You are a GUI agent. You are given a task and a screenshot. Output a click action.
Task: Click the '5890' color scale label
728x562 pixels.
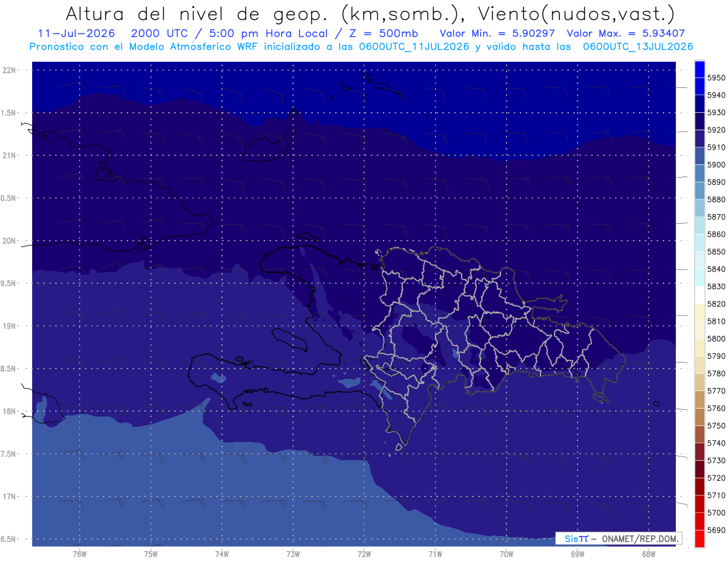[716, 182]
